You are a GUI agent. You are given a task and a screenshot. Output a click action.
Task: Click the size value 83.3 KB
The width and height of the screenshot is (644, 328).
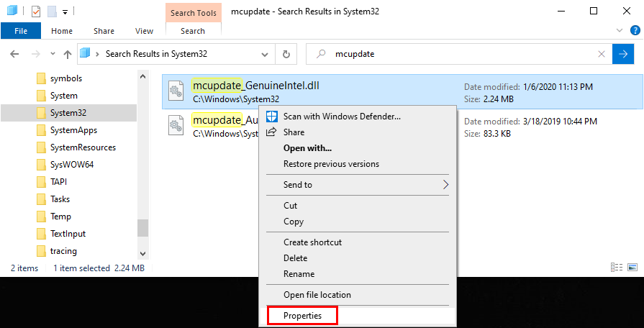(496, 134)
